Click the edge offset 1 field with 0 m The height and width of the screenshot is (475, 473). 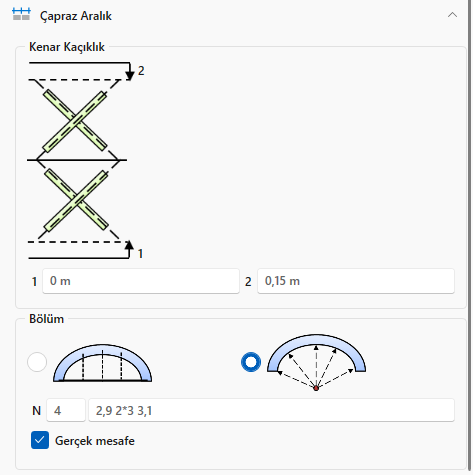pos(141,281)
